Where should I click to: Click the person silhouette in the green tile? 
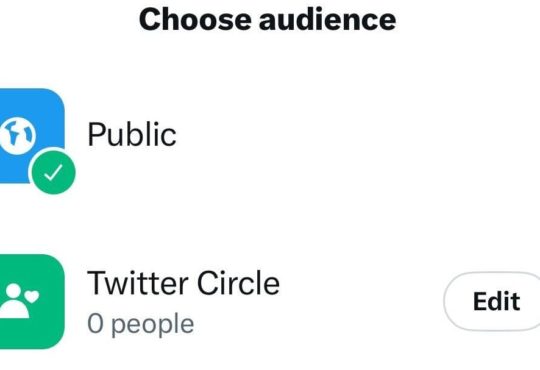pyautogui.click(x=14, y=301)
